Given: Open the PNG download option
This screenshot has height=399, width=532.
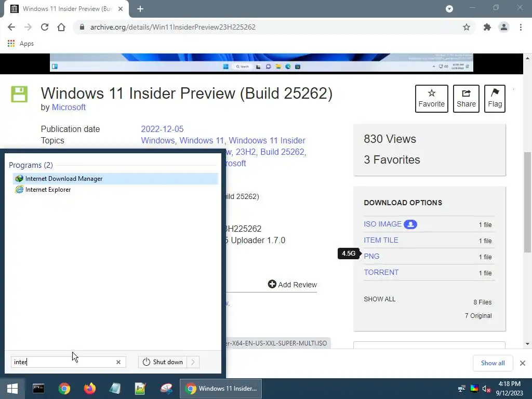Looking at the screenshot, I should (x=371, y=256).
